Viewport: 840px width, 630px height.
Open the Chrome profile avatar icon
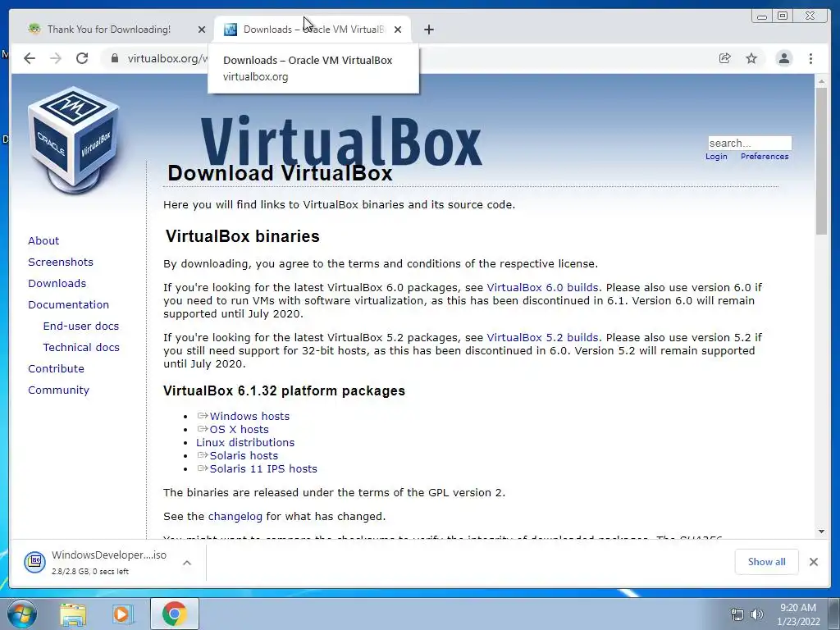click(x=783, y=58)
